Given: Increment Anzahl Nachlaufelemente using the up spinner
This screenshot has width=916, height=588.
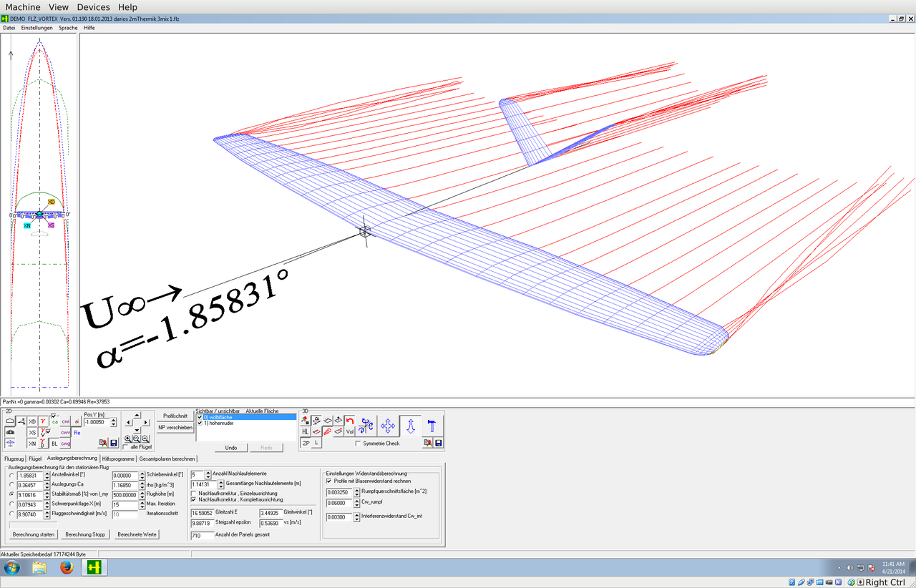Looking at the screenshot, I should click(x=208, y=472).
